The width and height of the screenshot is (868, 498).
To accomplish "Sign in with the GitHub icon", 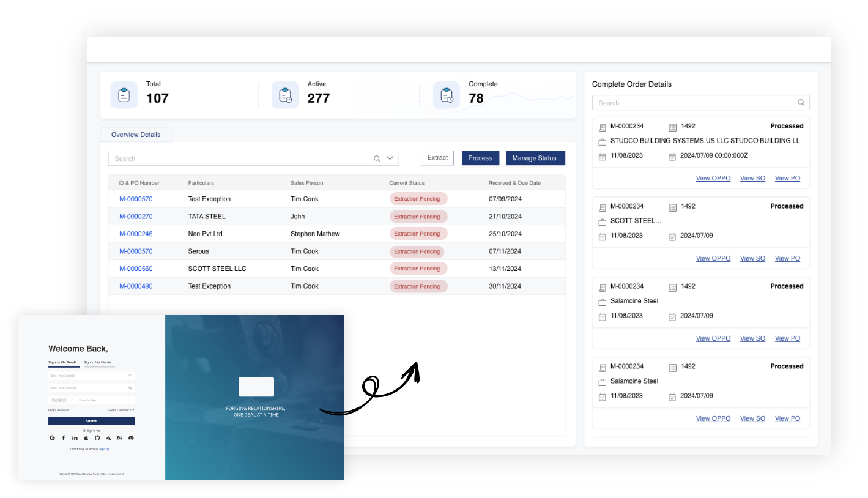I will tap(97, 438).
